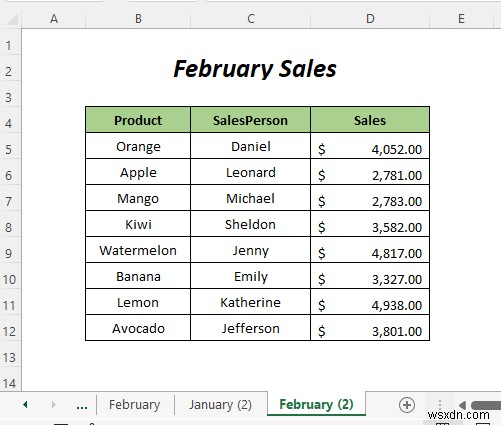501x425 pixels.
Task: Select column D header
Action: 370,19
